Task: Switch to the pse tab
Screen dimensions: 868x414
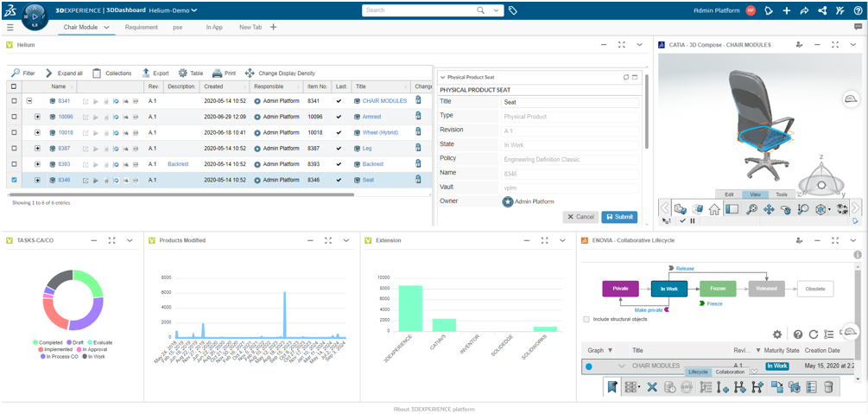Action: (x=178, y=27)
